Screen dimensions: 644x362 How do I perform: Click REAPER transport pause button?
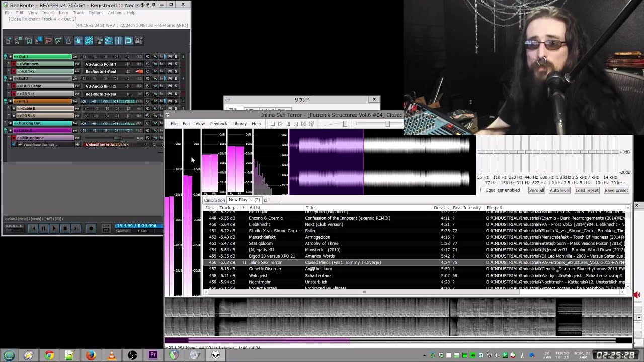coord(44,228)
